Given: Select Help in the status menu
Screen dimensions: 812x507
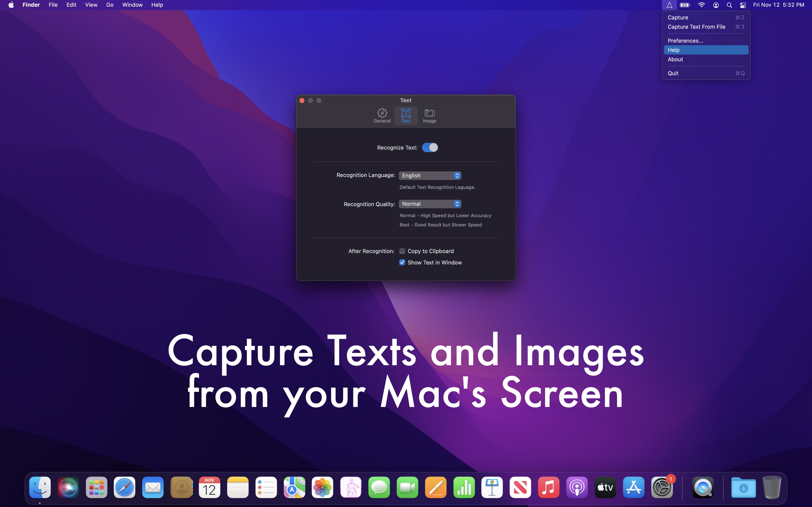Looking at the screenshot, I should 706,50.
